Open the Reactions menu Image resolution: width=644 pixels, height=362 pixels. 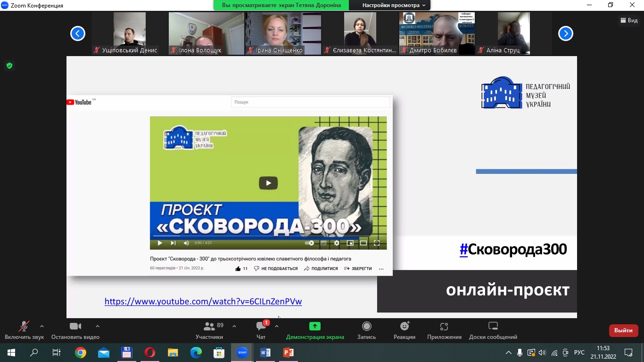[x=405, y=330]
